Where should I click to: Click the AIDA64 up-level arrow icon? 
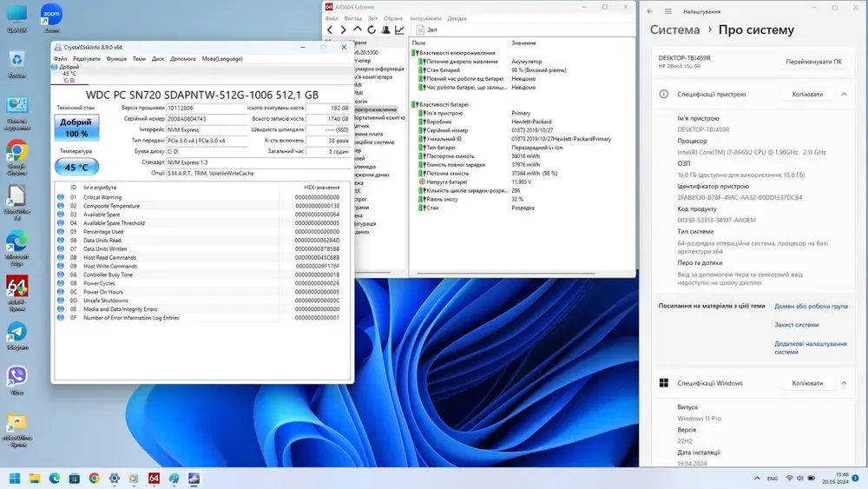[x=358, y=30]
